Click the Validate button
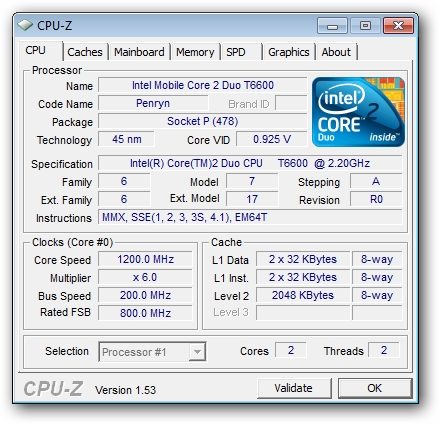439x424 pixels. (x=294, y=388)
